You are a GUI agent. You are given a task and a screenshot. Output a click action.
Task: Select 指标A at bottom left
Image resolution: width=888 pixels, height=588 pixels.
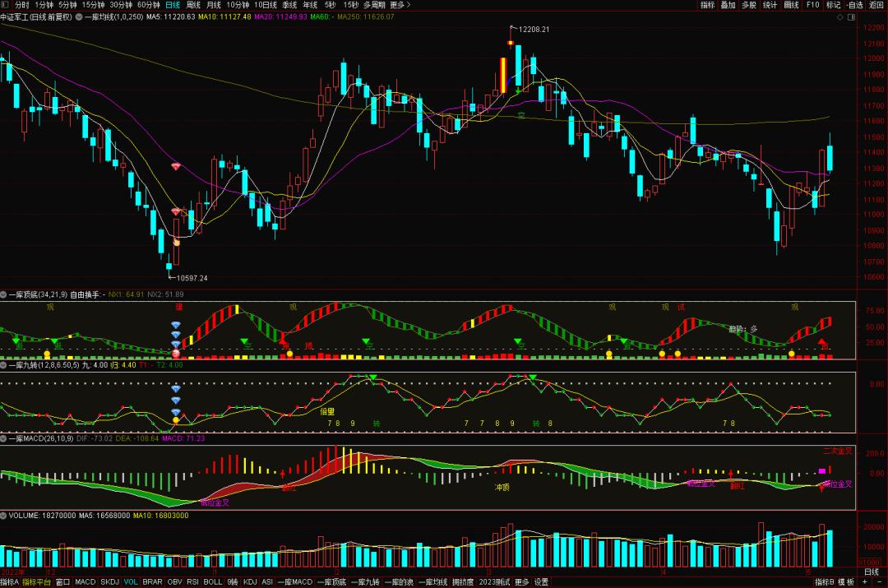coord(10,581)
